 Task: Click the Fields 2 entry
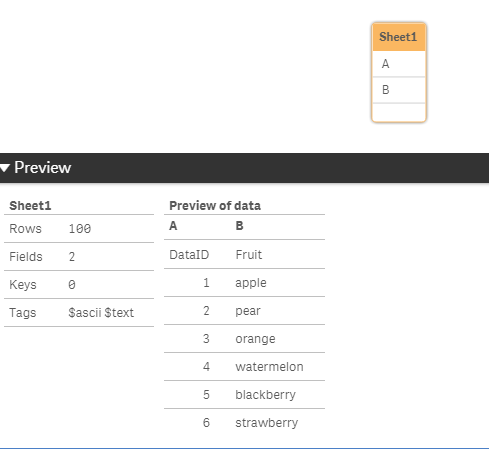point(79,257)
